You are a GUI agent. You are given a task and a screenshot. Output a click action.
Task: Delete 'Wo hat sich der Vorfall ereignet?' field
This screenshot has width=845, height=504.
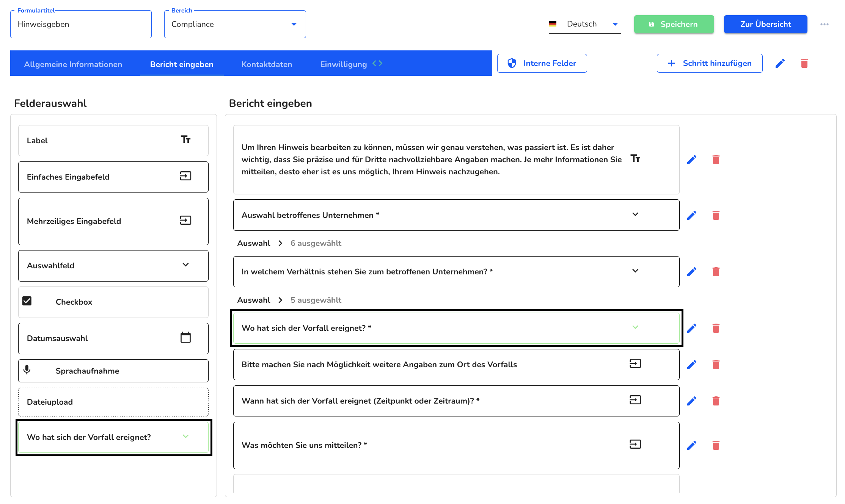coord(716,328)
